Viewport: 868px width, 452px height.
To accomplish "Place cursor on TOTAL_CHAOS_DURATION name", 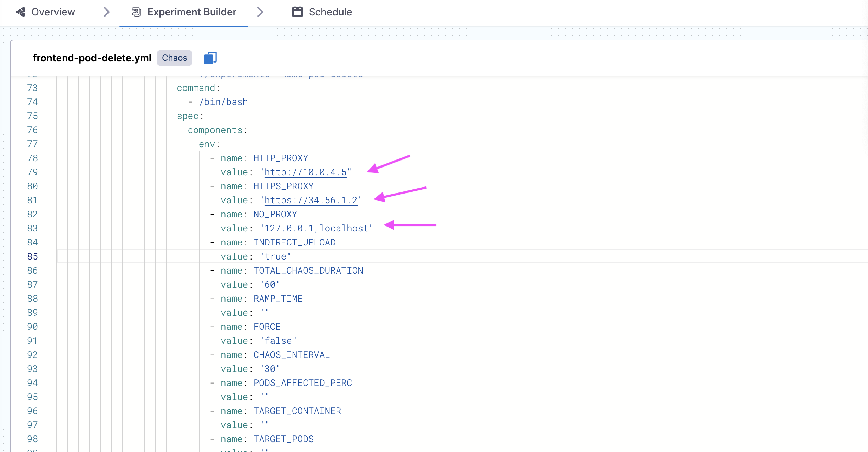I will [308, 270].
